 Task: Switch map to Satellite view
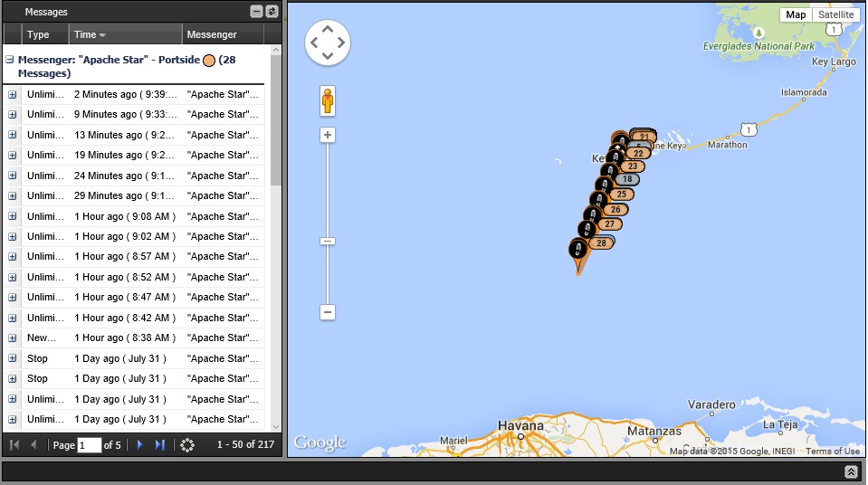pos(836,15)
